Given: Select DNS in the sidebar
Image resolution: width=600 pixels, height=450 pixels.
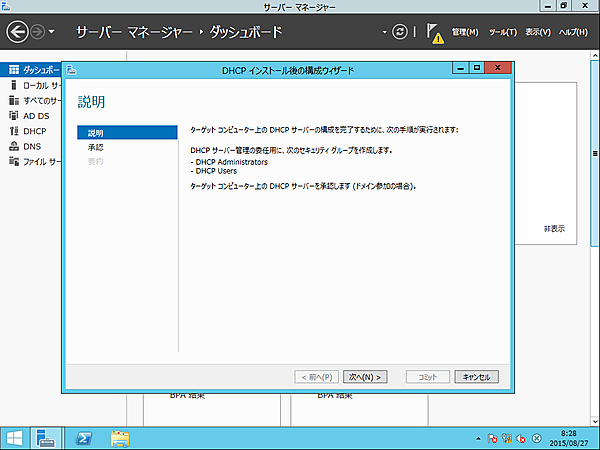Looking at the screenshot, I should [31, 146].
